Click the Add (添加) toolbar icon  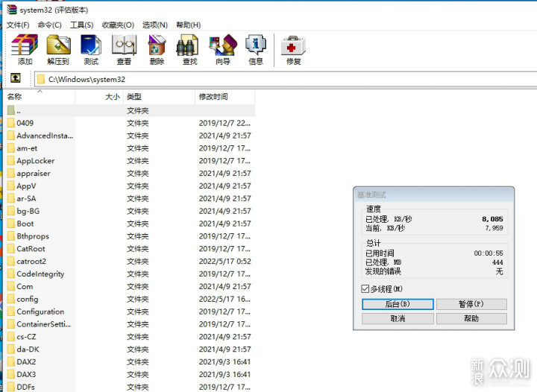click(x=25, y=45)
